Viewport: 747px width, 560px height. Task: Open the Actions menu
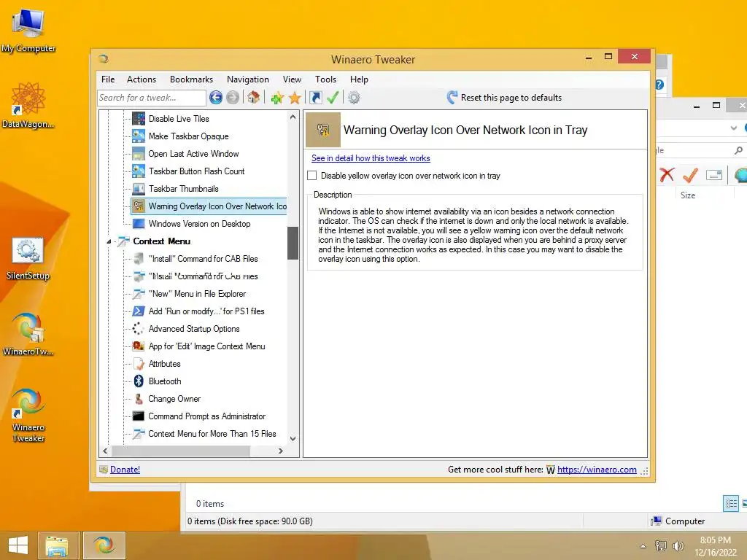pos(142,79)
